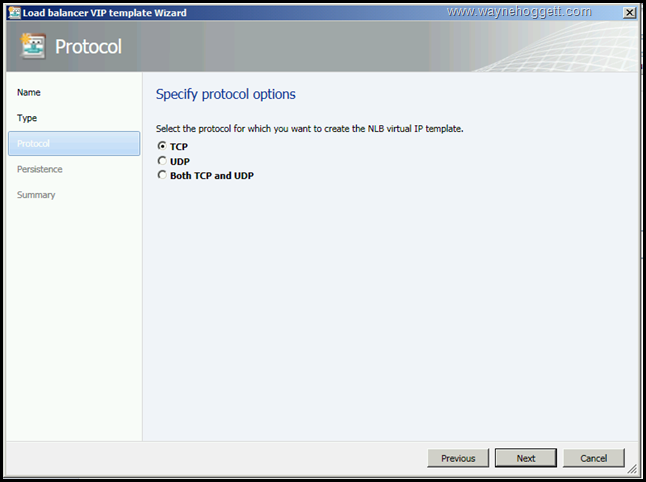The image size is (646, 482).
Task: Cancel the wizard
Action: pyautogui.click(x=593, y=458)
